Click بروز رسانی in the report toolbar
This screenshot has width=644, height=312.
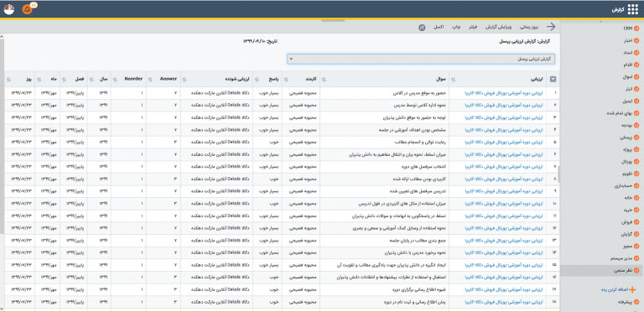click(x=528, y=27)
